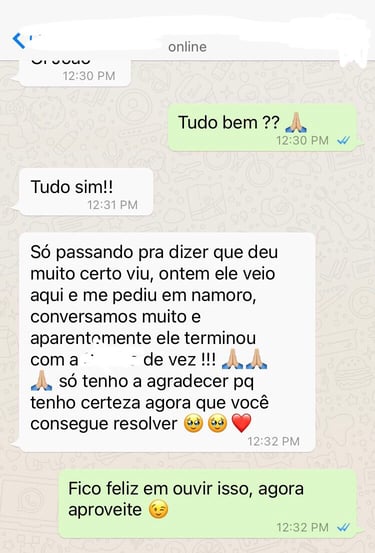The width and height of the screenshot is (375, 553).
Task: Tap the winking face emoji
Action: click(x=158, y=510)
